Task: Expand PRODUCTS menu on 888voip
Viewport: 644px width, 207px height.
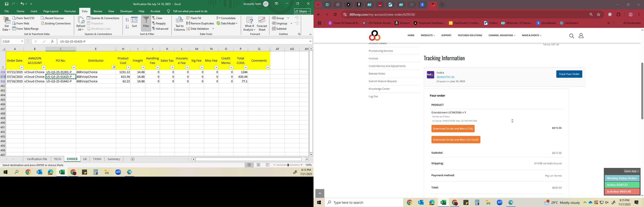Action: pos(428,35)
